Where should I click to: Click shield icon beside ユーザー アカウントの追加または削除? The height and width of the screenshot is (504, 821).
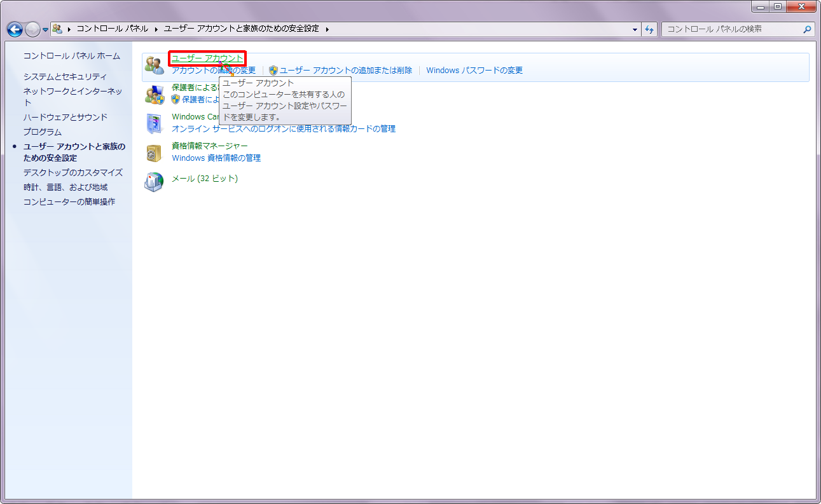[x=273, y=71]
